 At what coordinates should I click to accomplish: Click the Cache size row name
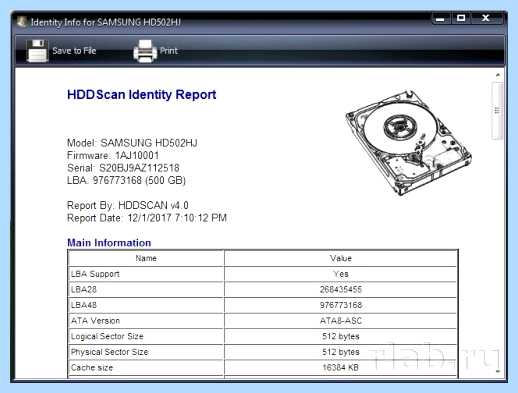[92, 368]
